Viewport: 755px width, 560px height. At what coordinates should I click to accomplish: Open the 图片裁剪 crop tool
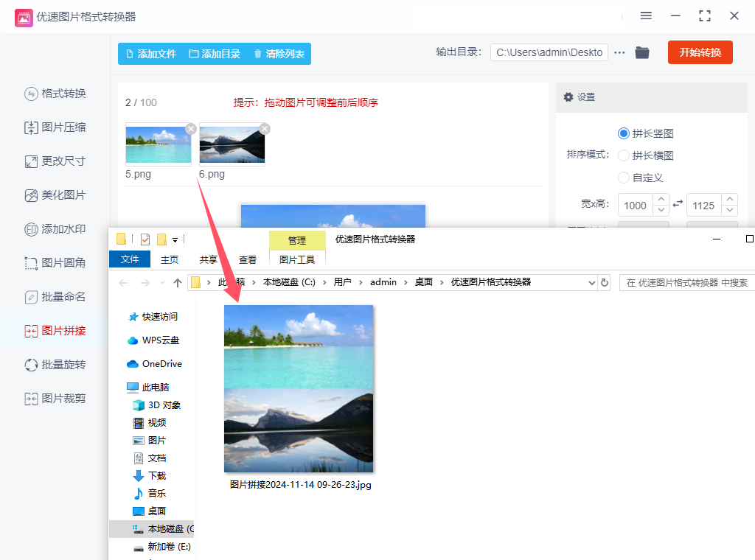[55, 399]
